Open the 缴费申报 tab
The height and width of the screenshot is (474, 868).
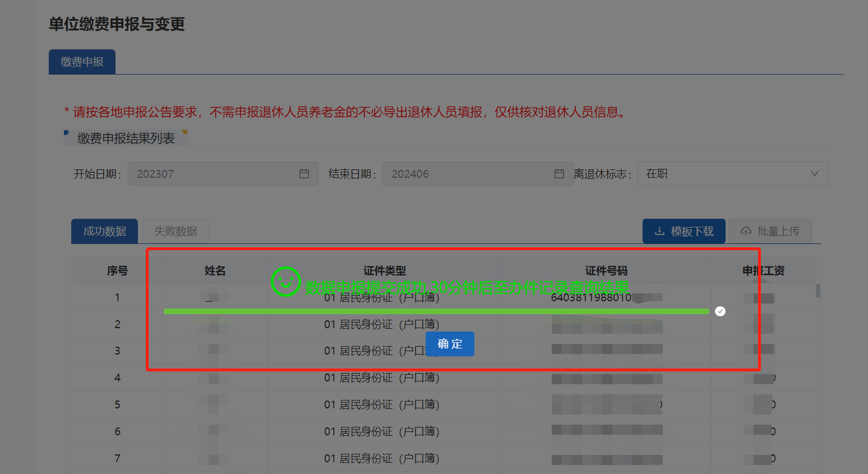click(82, 62)
